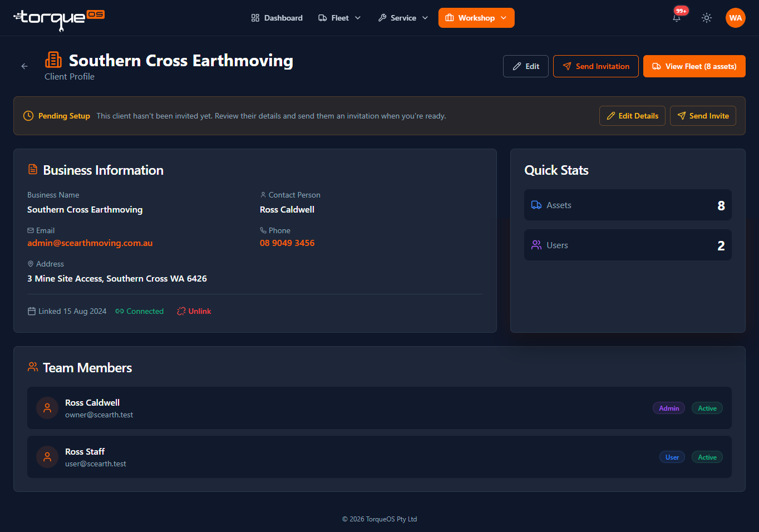Click the map pin icon beside Address
Viewport: 759px width, 532px height.
[31, 264]
